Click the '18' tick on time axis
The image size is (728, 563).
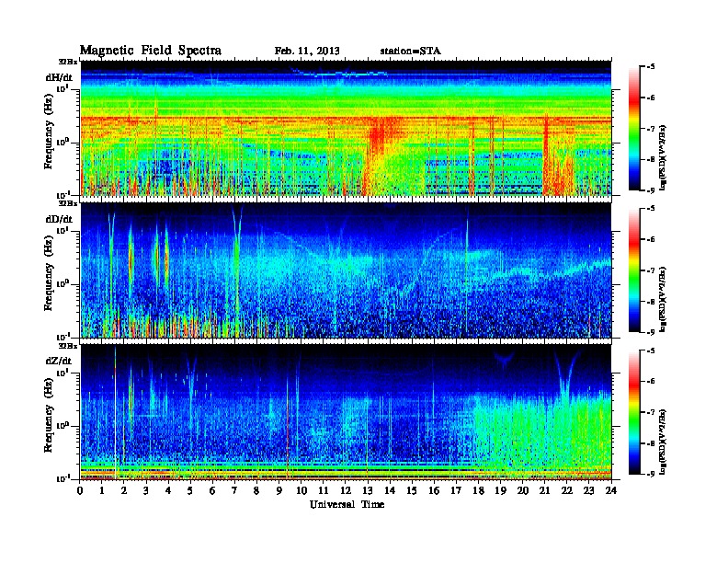tap(478, 490)
